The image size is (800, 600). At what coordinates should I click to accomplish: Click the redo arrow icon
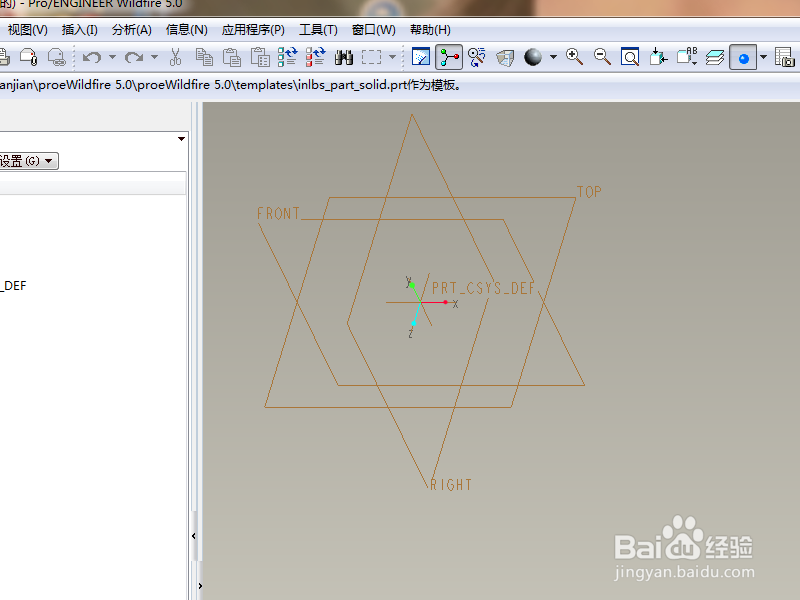(x=134, y=57)
